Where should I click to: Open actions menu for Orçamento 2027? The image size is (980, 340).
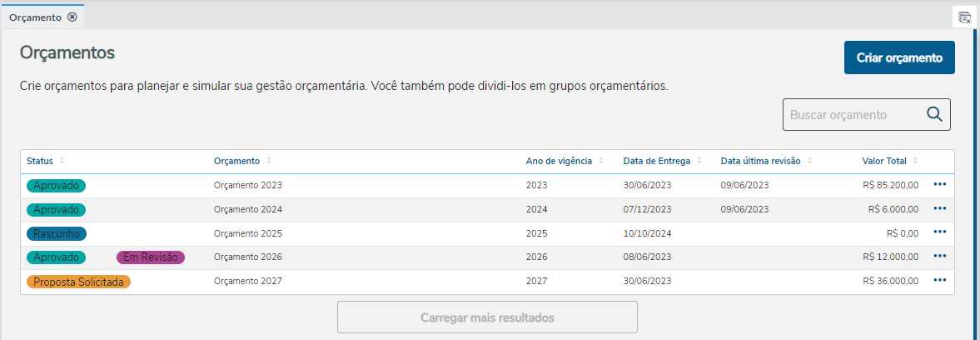pos(940,280)
